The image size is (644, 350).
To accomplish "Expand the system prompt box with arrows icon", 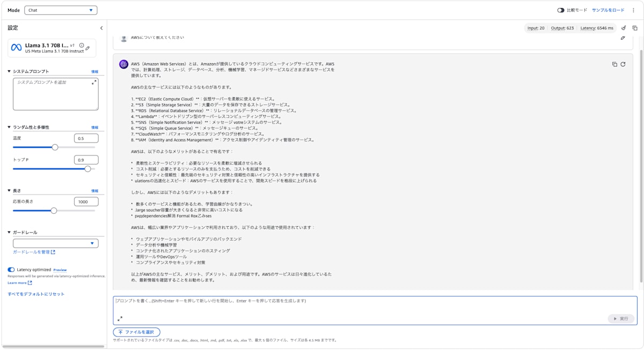I will [x=94, y=82].
